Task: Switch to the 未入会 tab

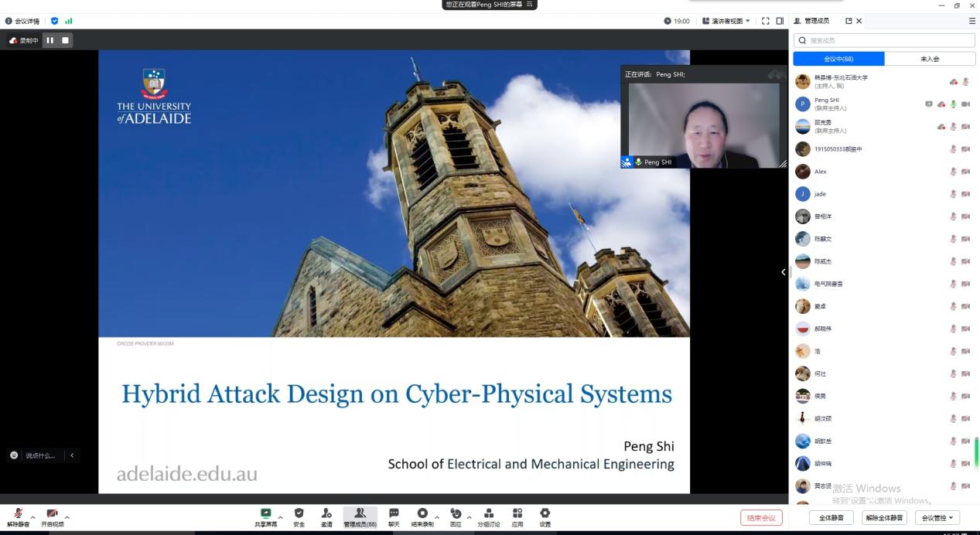Action: pyautogui.click(x=930, y=59)
